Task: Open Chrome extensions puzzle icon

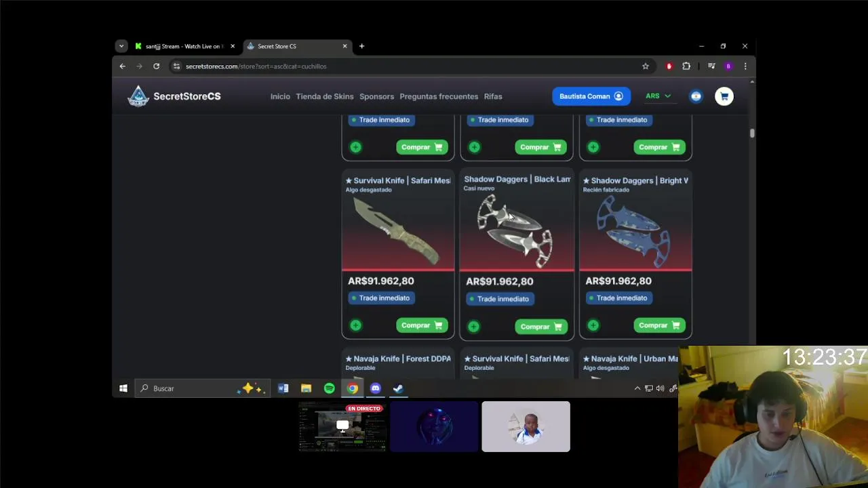Action: [x=686, y=66]
